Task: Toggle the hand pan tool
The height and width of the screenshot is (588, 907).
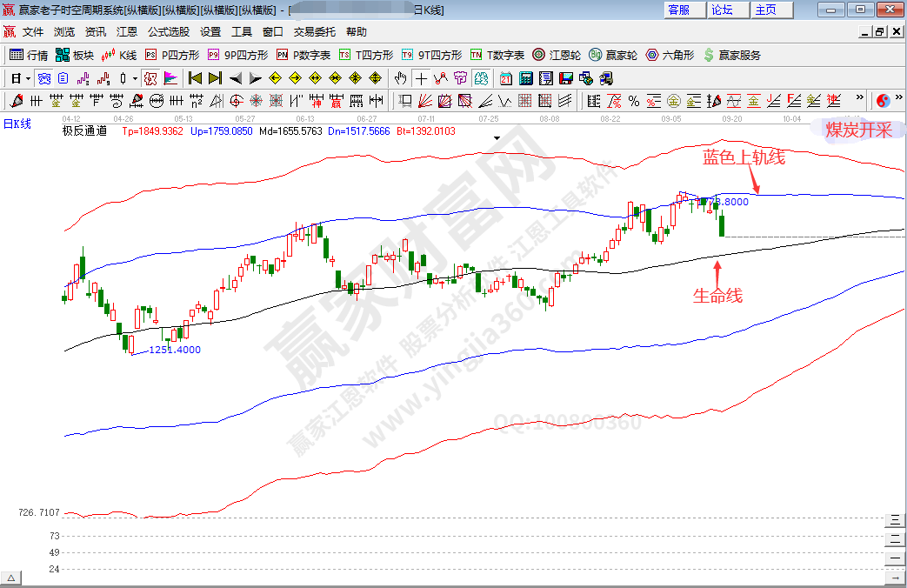Action: [400, 77]
